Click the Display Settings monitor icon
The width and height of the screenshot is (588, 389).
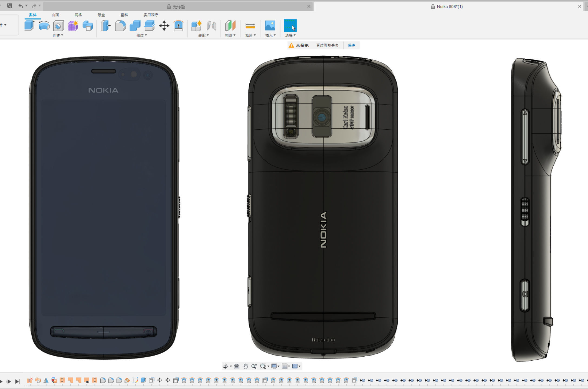(274, 366)
